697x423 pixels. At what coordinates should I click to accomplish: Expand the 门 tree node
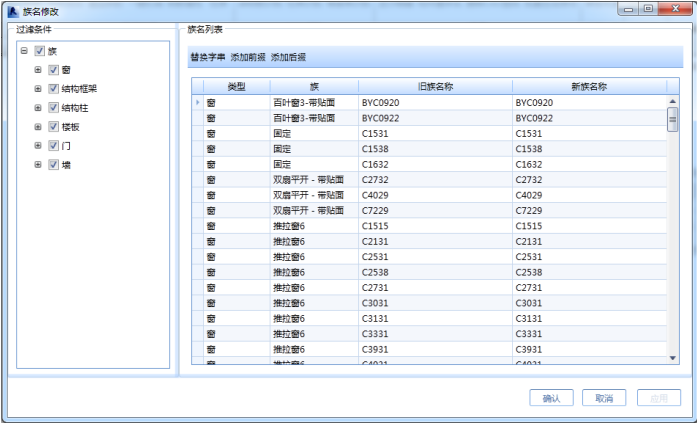point(38,146)
